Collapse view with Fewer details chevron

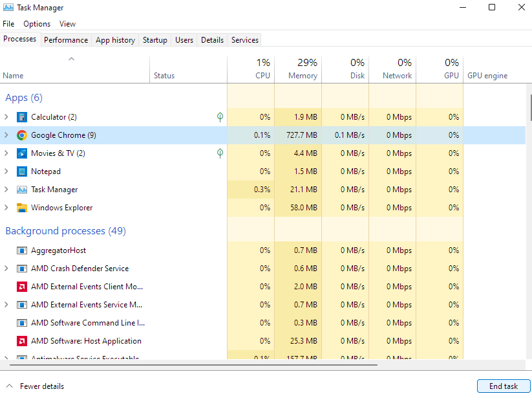pyautogui.click(x=10, y=386)
